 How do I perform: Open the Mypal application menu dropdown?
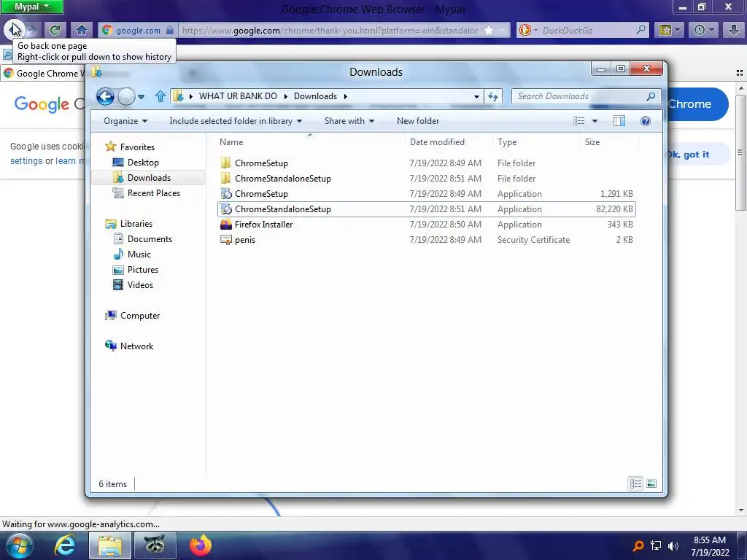(32, 7)
